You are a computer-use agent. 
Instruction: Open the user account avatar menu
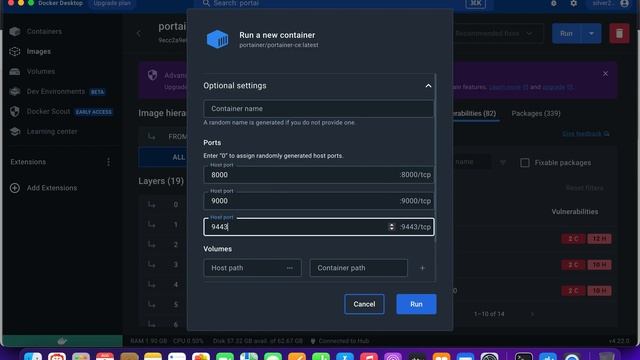(x=624, y=3)
